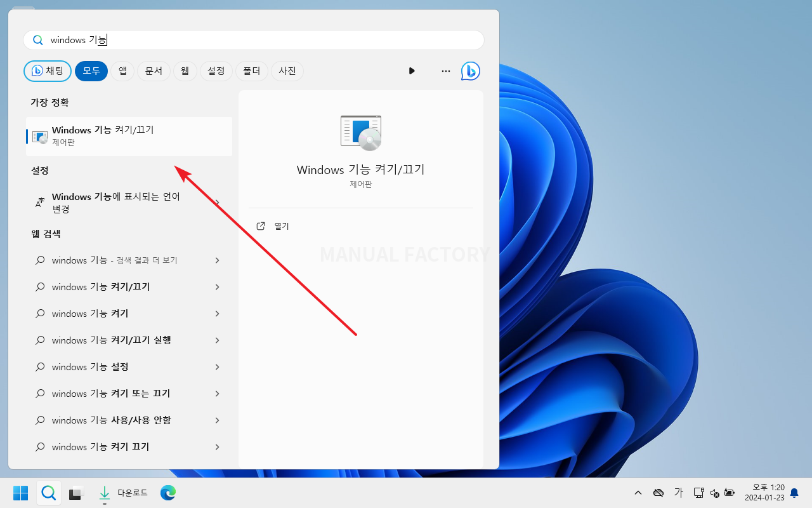Expand chevron beside 켜기/끄기 실행 suggestion

[217, 340]
